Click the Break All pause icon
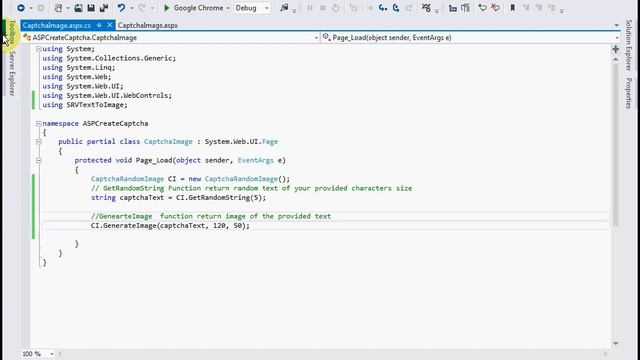This screenshot has width=640, height=360. [x=310, y=8]
